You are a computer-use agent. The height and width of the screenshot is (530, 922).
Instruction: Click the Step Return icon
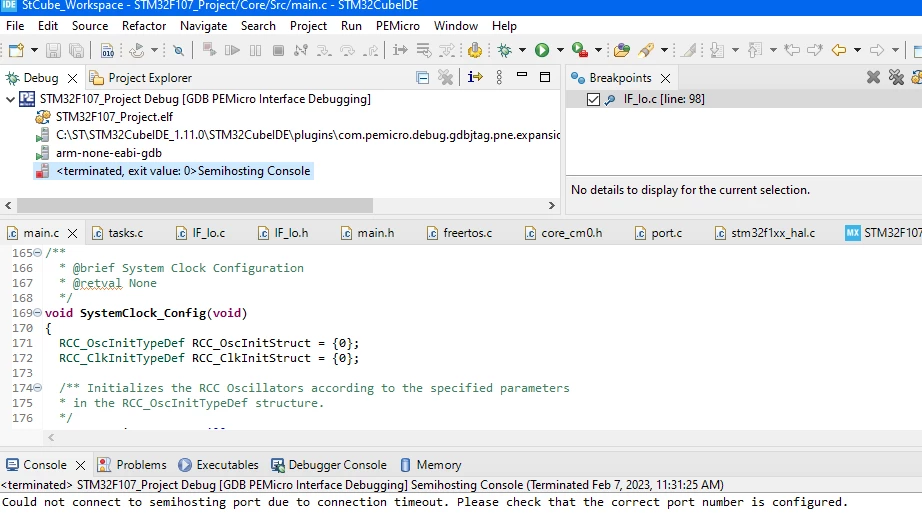tap(370, 51)
